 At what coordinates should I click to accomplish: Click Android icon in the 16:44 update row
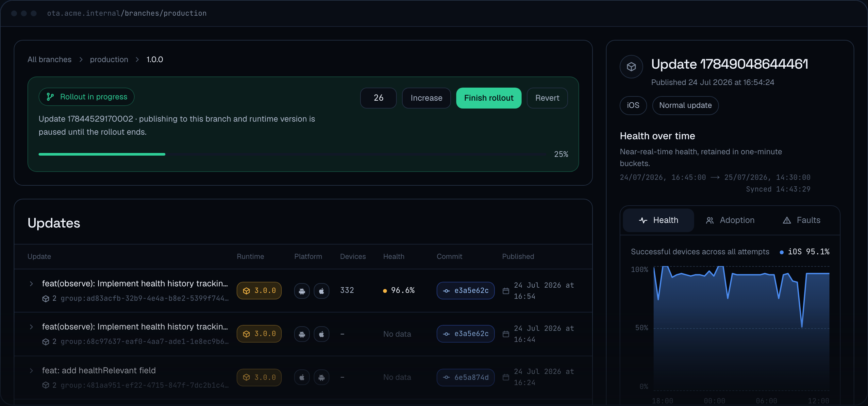point(302,334)
